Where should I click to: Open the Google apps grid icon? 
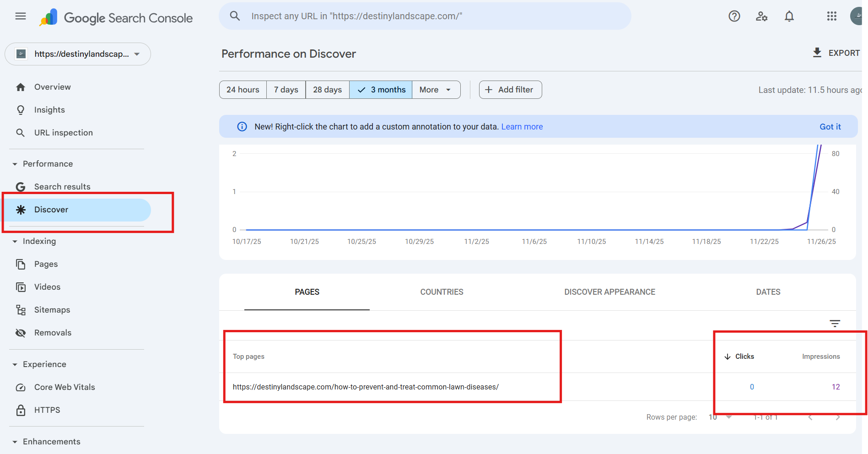831,16
